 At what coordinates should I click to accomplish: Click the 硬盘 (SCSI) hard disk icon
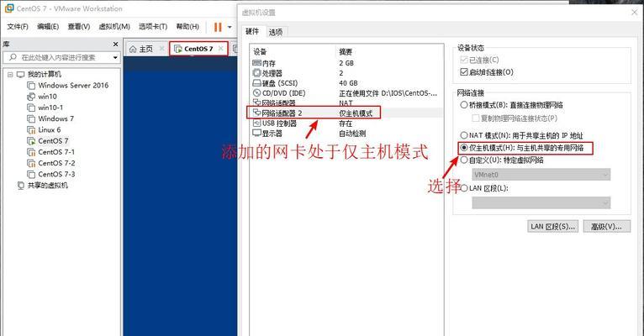coord(256,83)
